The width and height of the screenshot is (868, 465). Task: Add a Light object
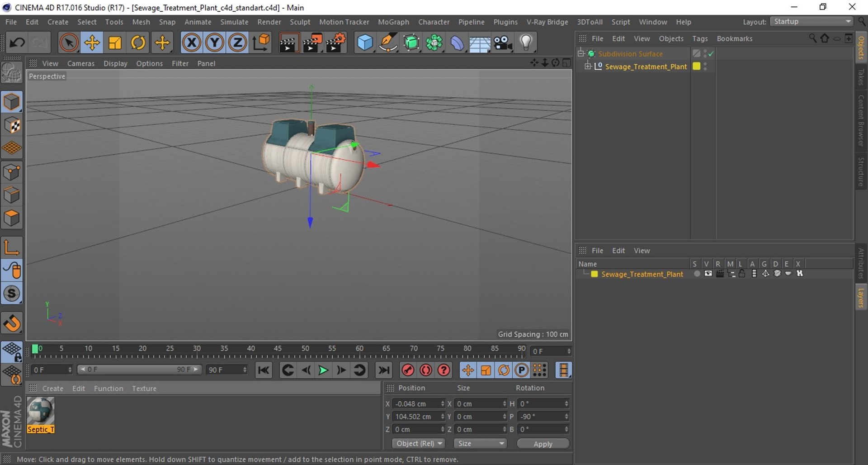tap(526, 43)
